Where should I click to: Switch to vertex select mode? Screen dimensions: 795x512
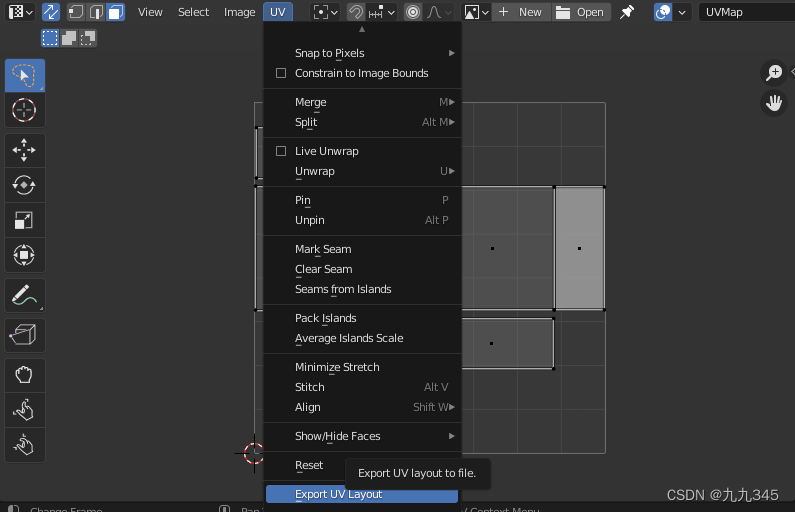76,12
